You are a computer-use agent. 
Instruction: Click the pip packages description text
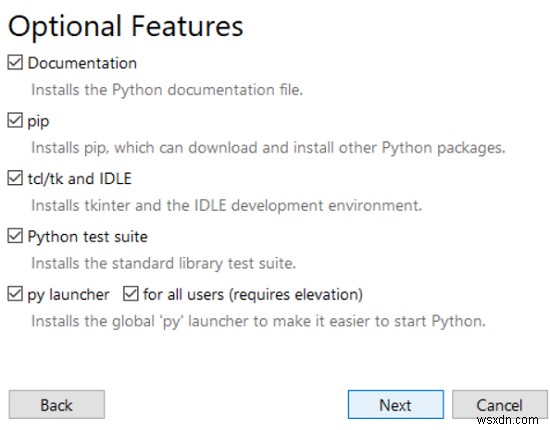point(268,148)
